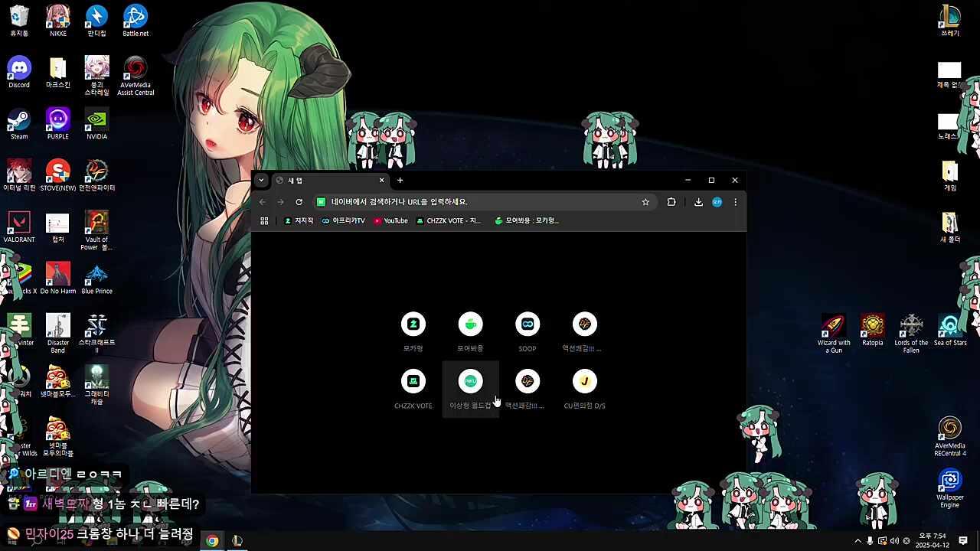Open the CU편의점 D/S shortcut tile
Image resolution: width=980 pixels, height=551 pixels.
click(x=585, y=390)
